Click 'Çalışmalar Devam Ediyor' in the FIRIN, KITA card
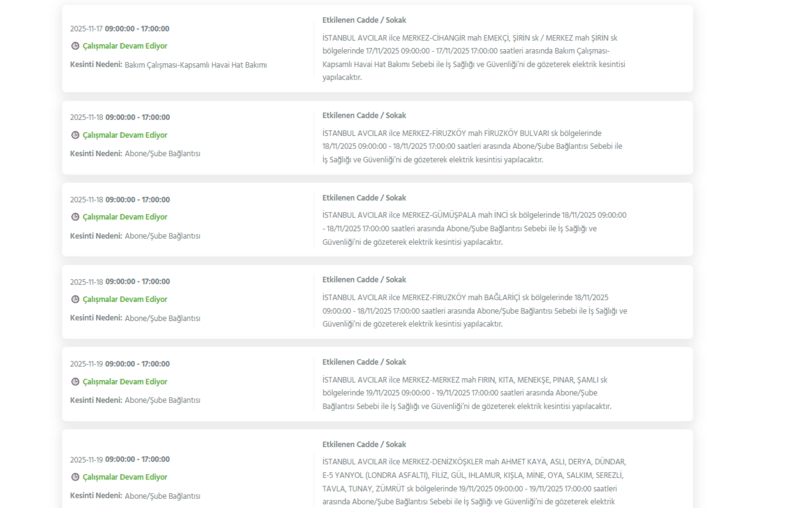 [125, 382]
